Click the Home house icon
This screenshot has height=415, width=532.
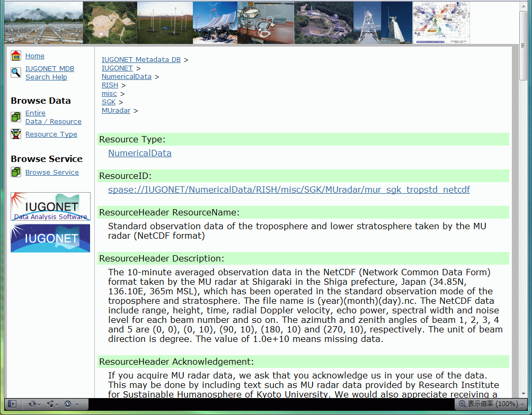click(x=15, y=56)
